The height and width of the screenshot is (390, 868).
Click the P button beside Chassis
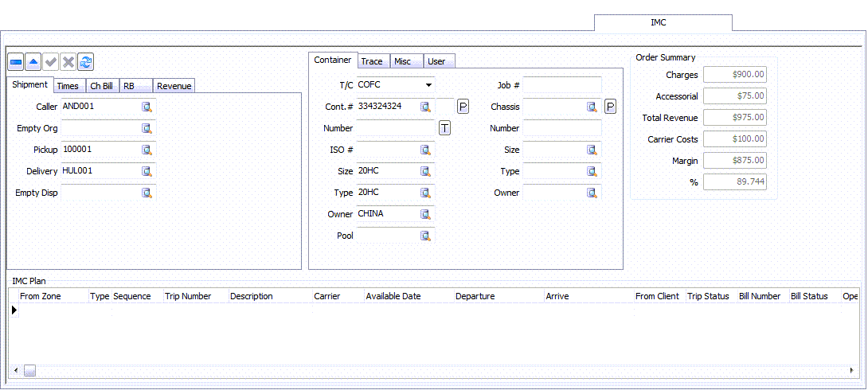click(610, 107)
